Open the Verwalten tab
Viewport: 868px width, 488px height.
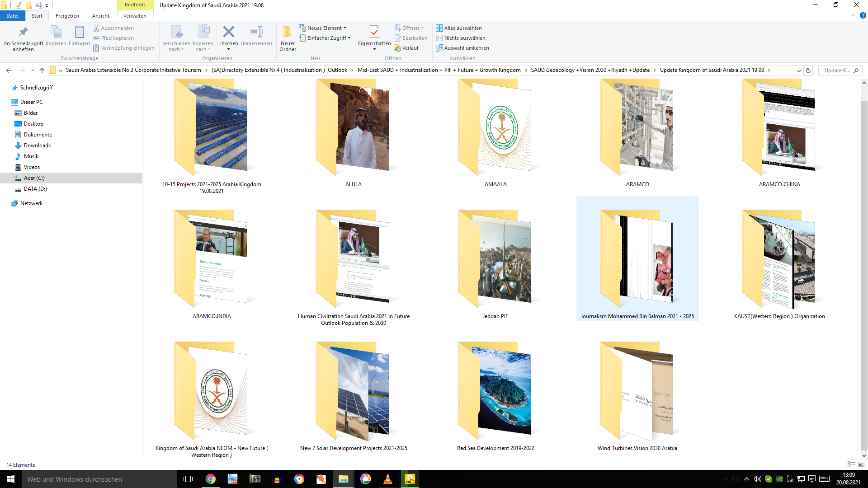135,16
